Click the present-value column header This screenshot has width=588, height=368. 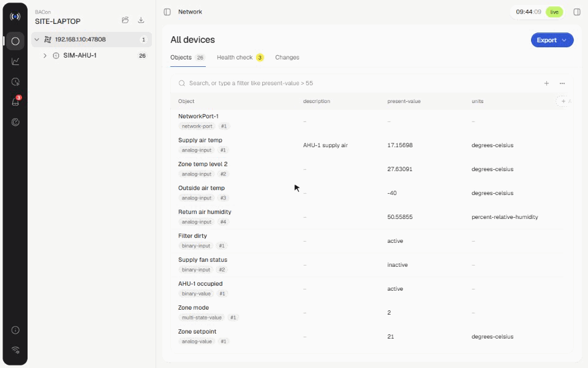(404, 101)
